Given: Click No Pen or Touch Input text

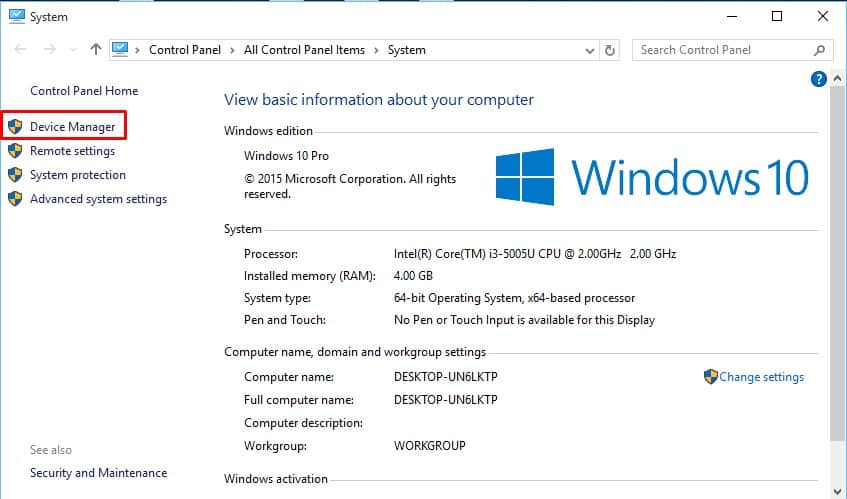Looking at the screenshot, I should [524, 320].
